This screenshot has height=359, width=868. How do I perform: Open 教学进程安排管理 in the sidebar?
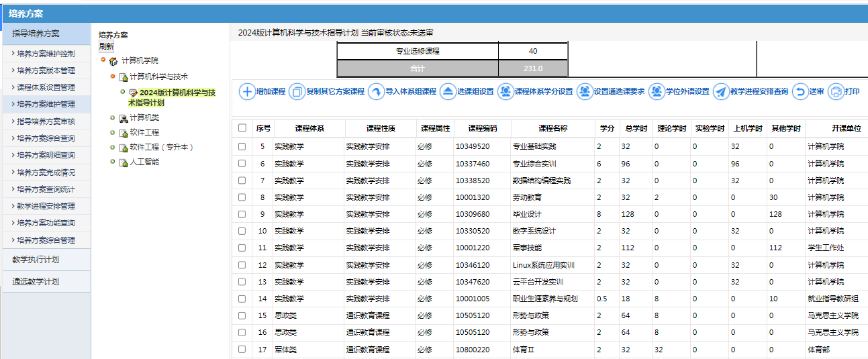(46, 206)
